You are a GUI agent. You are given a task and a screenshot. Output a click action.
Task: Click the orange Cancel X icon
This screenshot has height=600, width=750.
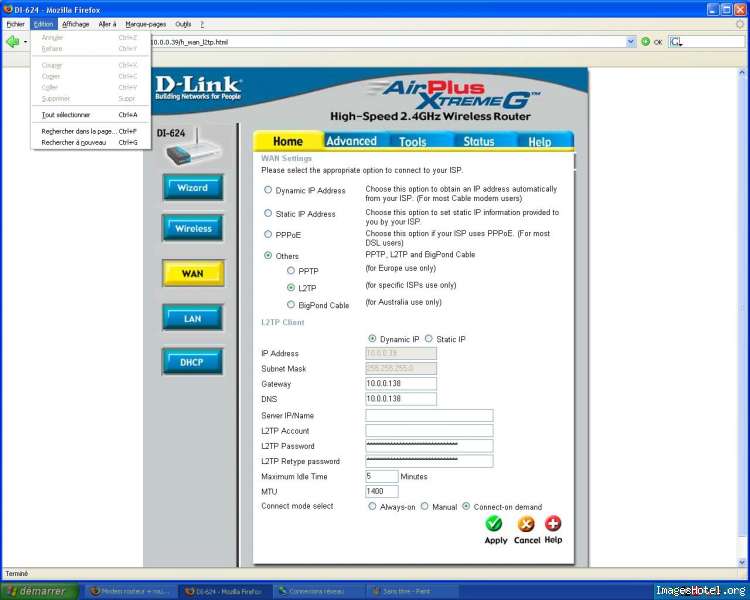(526, 524)
